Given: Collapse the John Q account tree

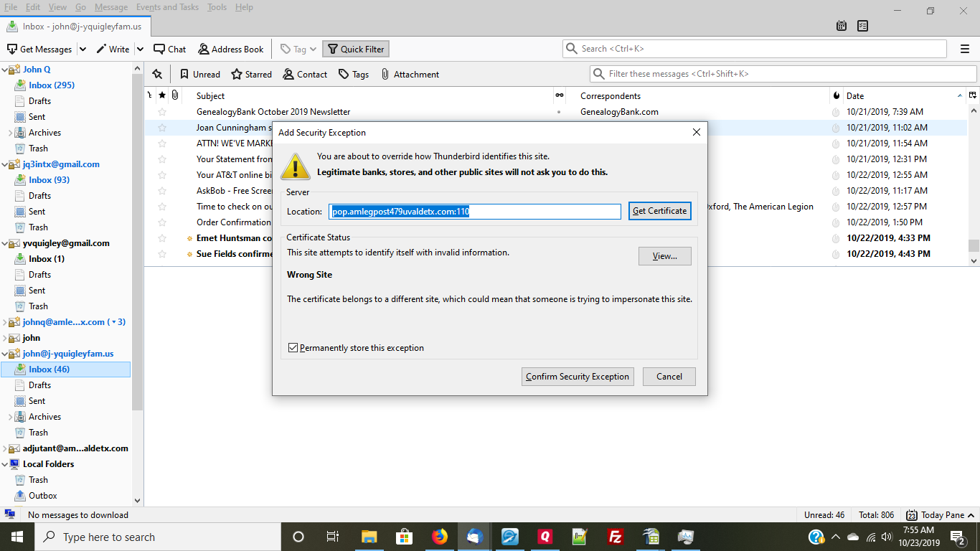Looking at the screenshot, I should [5, 70].
